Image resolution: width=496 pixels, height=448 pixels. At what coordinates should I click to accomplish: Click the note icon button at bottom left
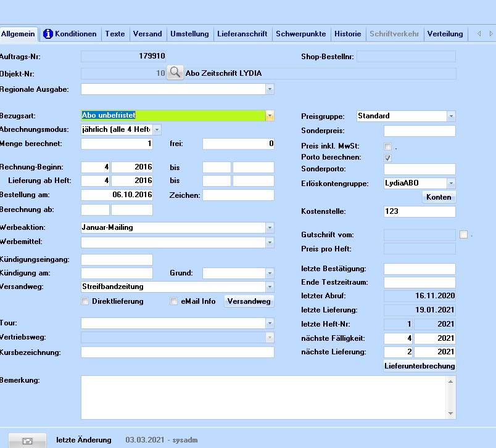point(27,441)
